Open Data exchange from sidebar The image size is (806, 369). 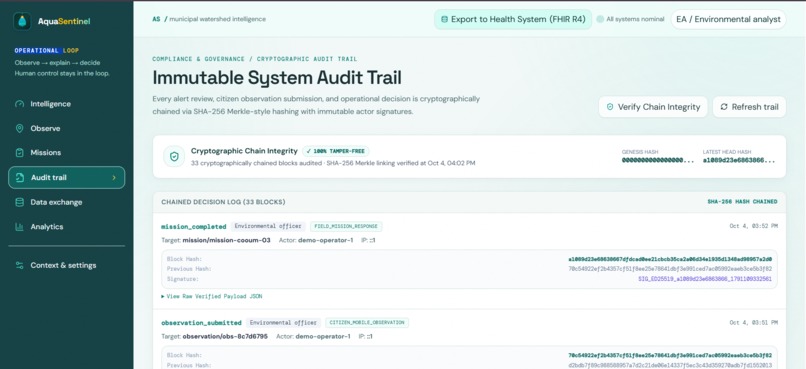[x=66, y=202]
